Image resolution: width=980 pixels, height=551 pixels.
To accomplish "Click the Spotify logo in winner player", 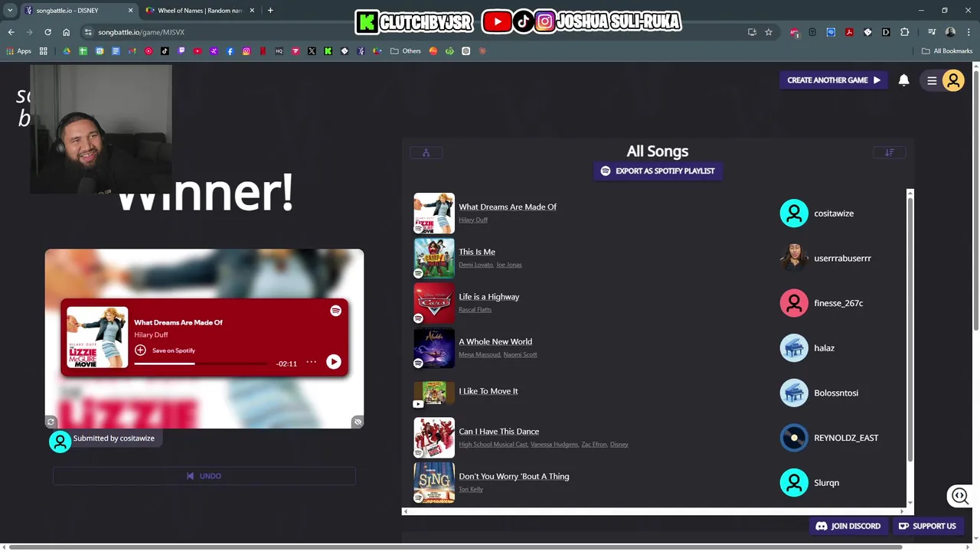I will coord(335,311).
